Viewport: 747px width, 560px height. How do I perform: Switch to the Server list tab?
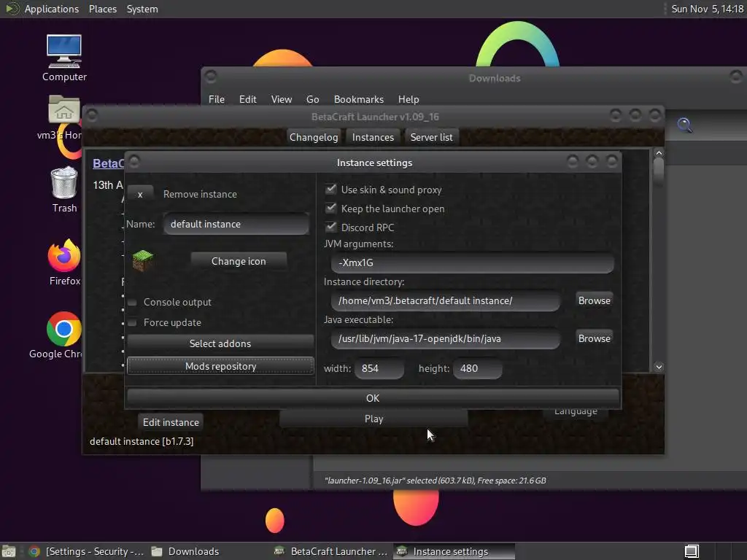pos(432,137)
